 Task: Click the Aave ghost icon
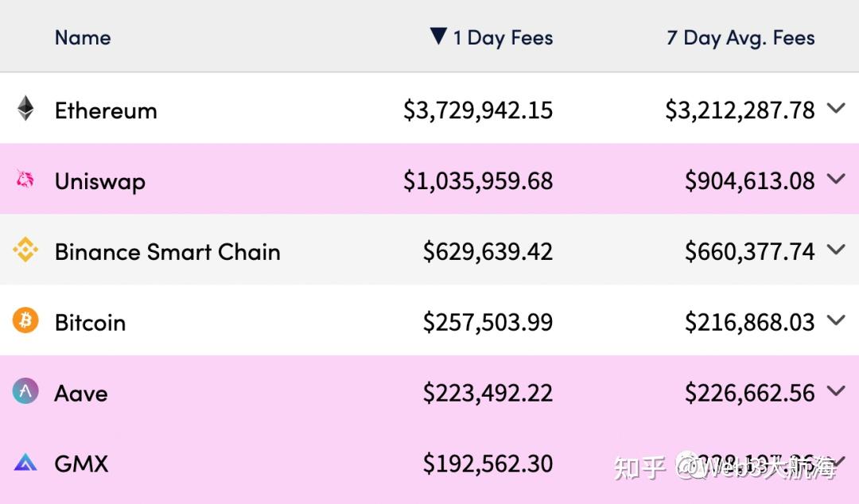[x=25, y=393]
